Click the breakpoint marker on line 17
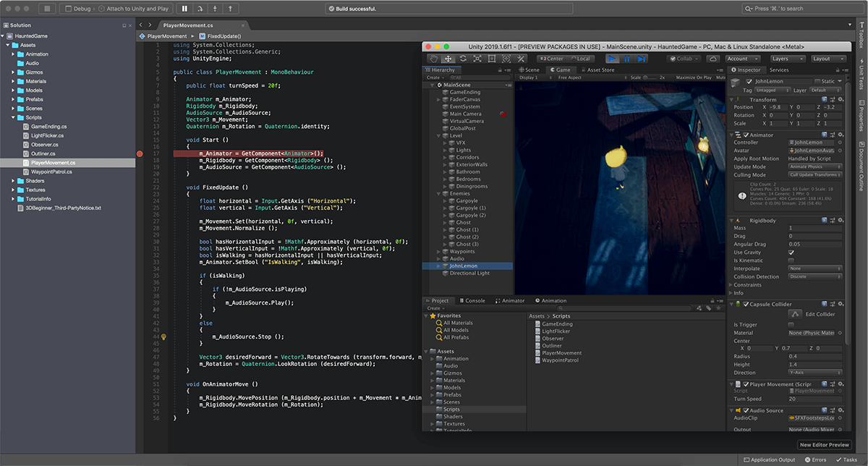The image size is (868, 466). (140, 153)
